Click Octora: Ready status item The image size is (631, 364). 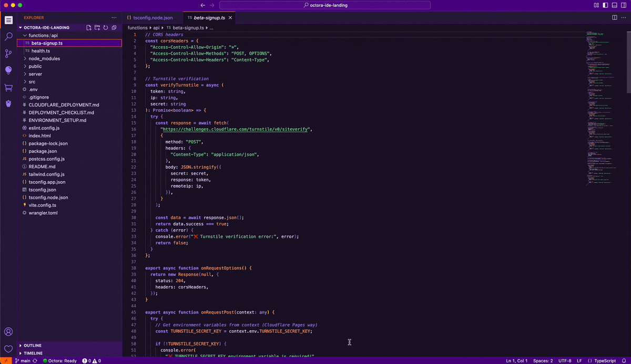tap(59, 361)
